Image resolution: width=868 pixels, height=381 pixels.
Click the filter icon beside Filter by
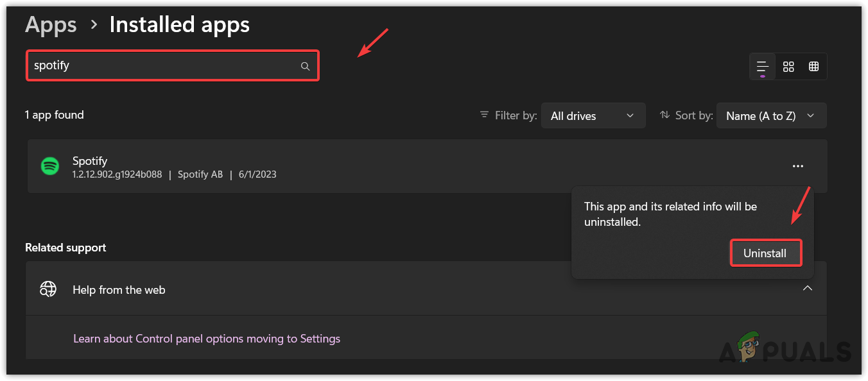tap(484, 115)
